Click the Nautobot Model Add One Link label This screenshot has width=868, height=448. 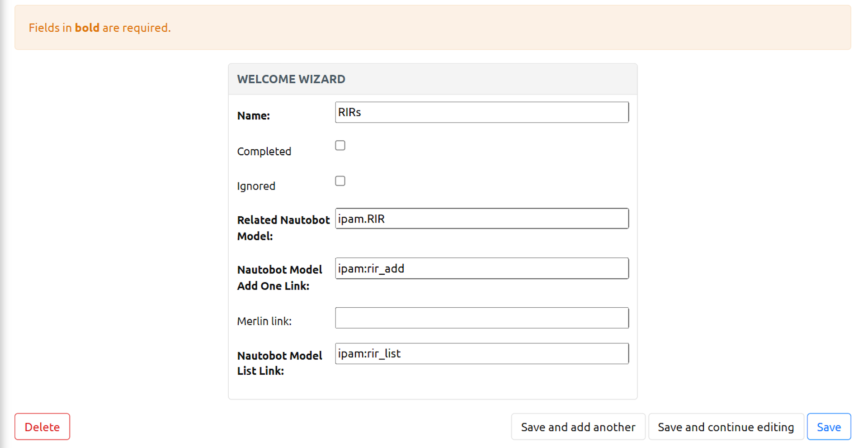click(x=279, y=277)
